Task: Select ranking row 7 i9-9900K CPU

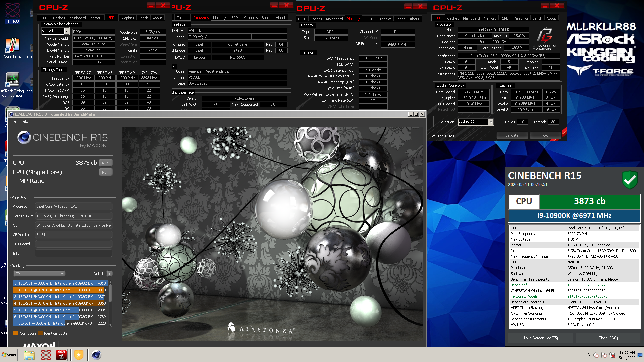Action: (60, 323)
